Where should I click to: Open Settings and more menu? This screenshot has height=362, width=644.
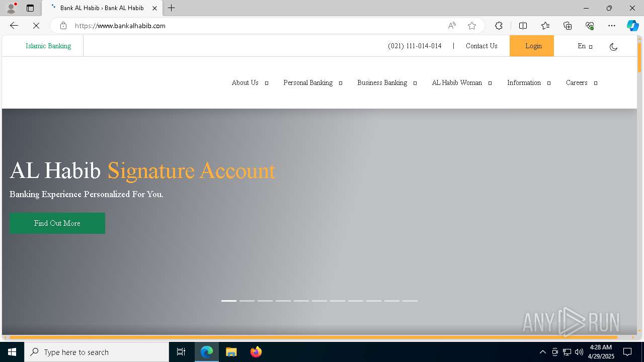point(612,26)
